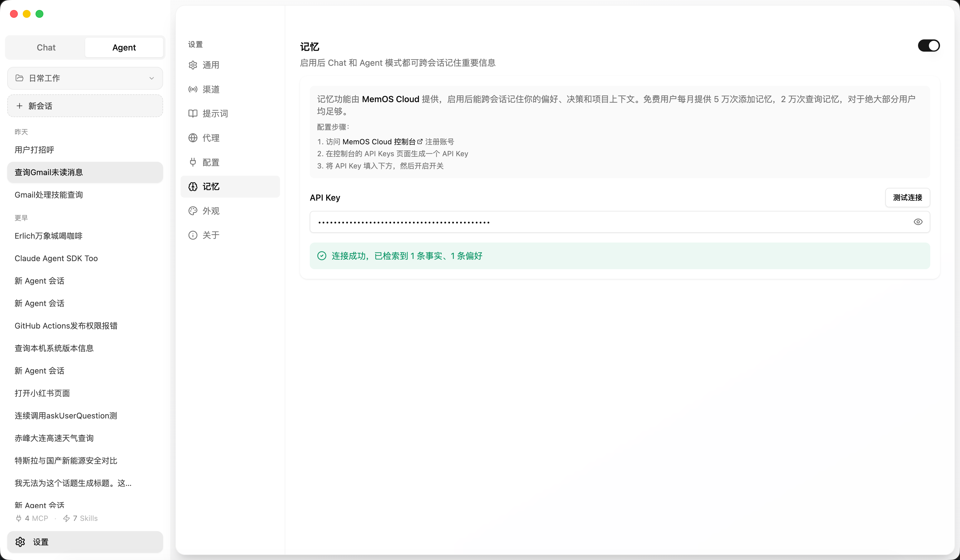The height and width of the screenshot is (560, 960).
Task: Reveal the API Key with eye icon
Action: click(918, 222)
